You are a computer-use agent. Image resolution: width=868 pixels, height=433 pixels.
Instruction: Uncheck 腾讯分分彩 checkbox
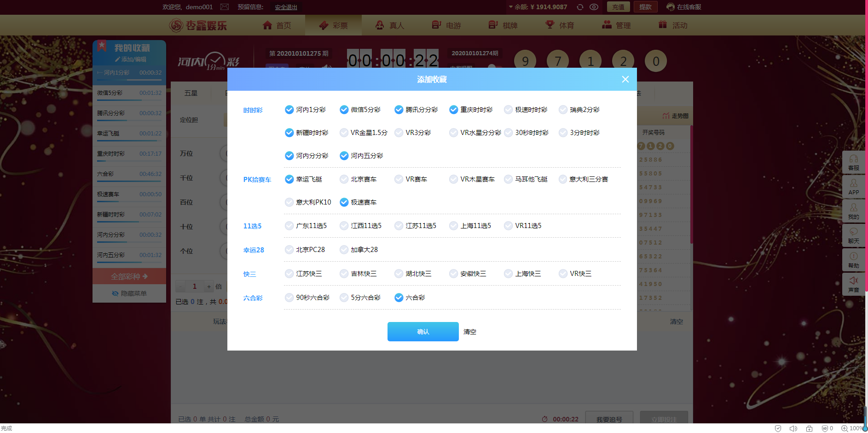pyautogui.click(x=399, y=110)
